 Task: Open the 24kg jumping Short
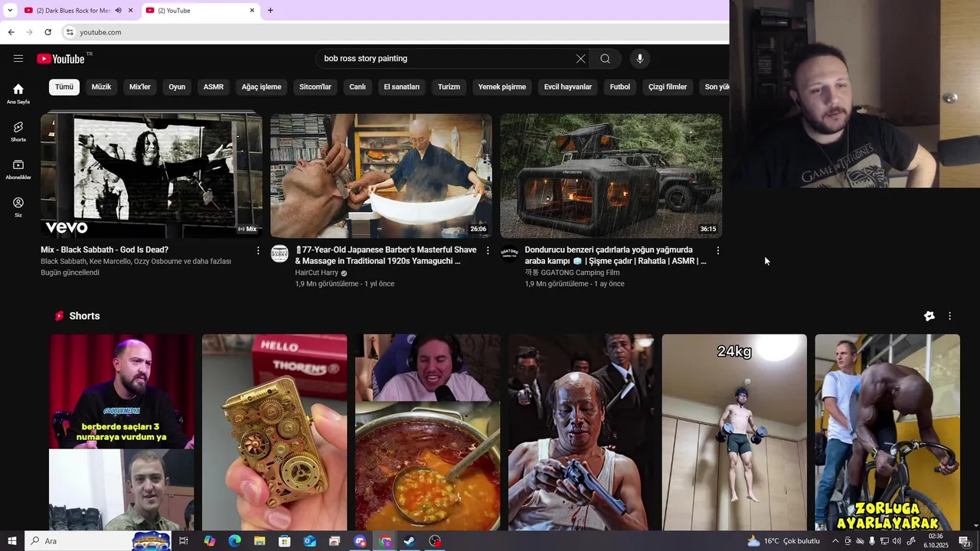pos(734,432)
